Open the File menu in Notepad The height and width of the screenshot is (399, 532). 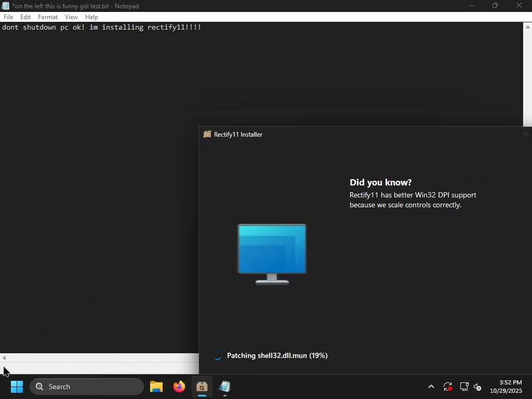click(x=8, y=17)
